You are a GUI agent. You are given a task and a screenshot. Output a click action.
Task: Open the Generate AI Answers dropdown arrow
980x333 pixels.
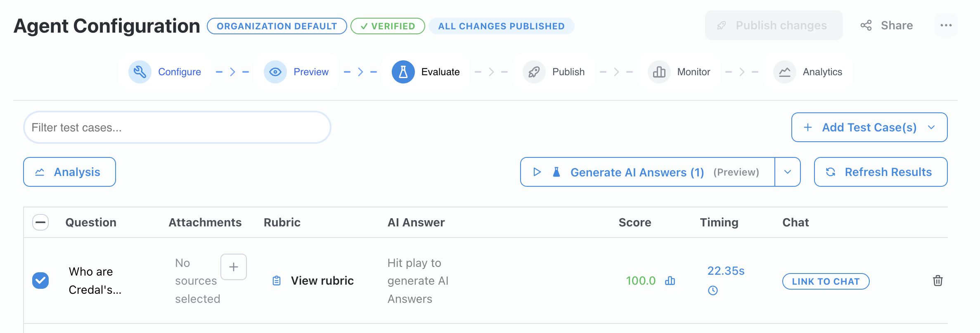point(788,172)
